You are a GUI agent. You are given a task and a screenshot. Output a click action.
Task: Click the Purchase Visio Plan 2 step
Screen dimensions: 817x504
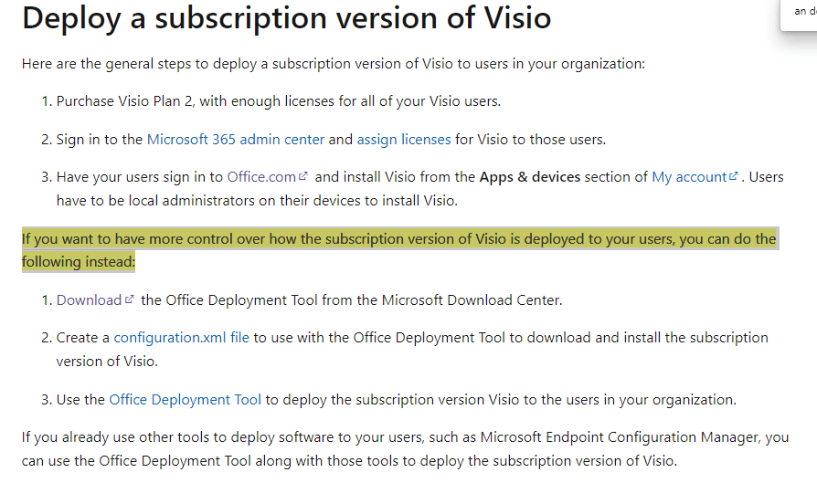pos(278,101)
